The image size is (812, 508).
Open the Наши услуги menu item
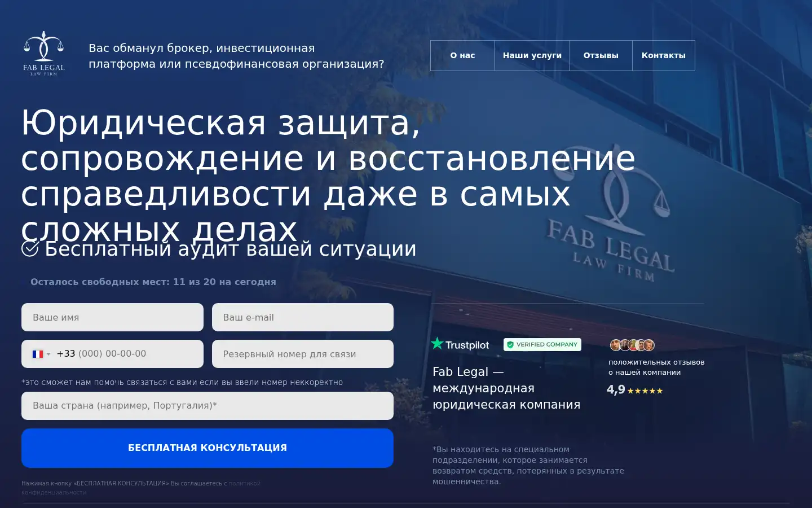532,55
